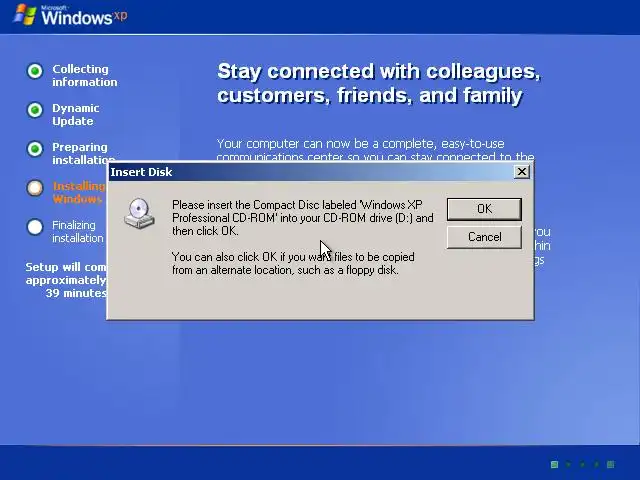Click the Installing Windows step indicator

(x=35, y=188)
